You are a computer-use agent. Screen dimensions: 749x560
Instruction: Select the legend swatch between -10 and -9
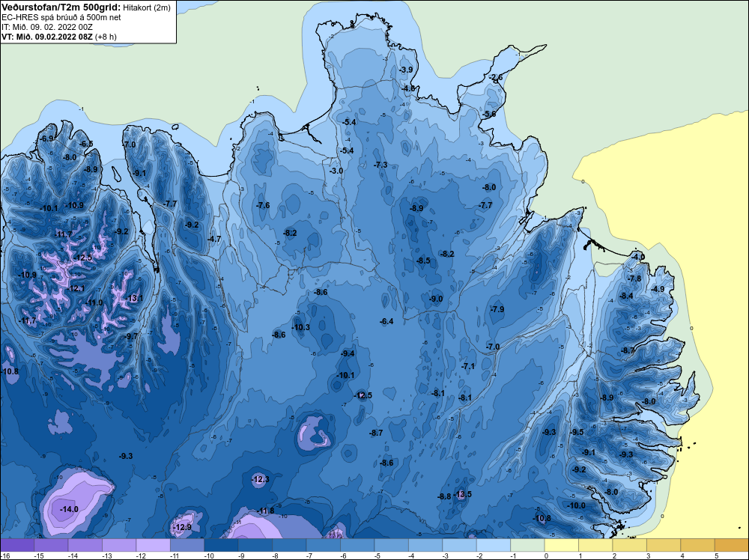[221, 544]
